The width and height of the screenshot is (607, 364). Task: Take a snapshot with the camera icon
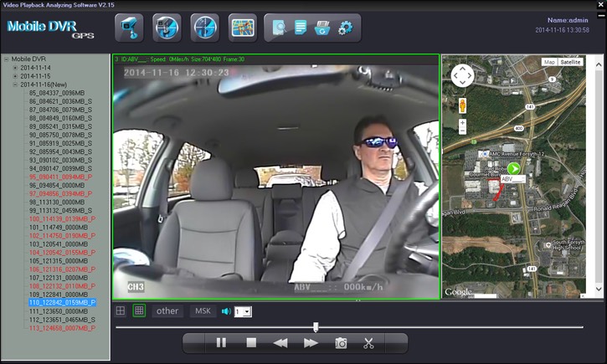coord(341,343)
